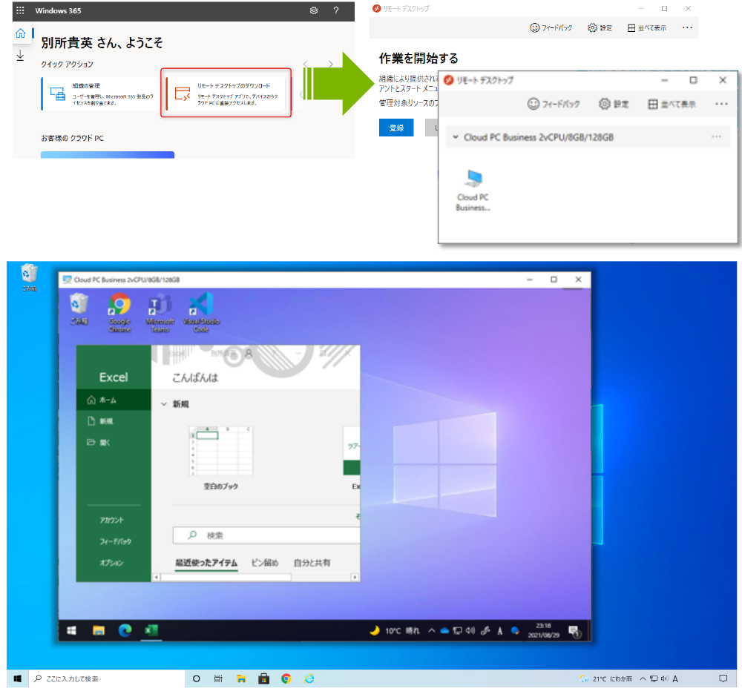Click the speaker icon in Cloud PC tray
This screenshot has height=700, width=742.
point(470,630)
